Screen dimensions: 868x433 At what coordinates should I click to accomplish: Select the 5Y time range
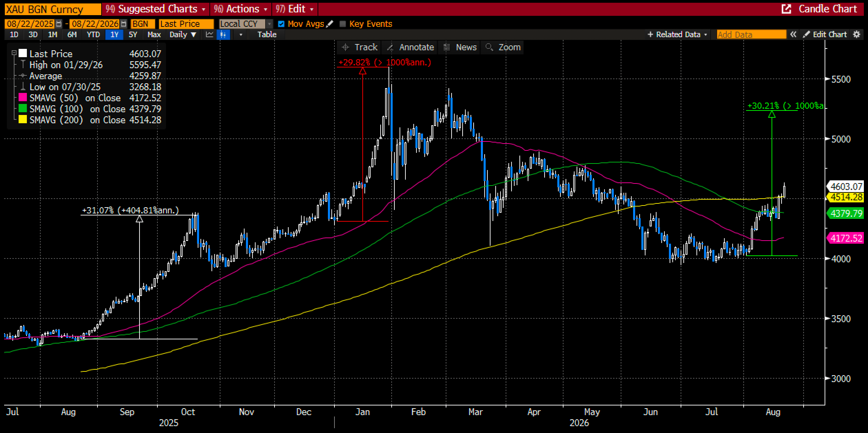(x=133, y=34)
